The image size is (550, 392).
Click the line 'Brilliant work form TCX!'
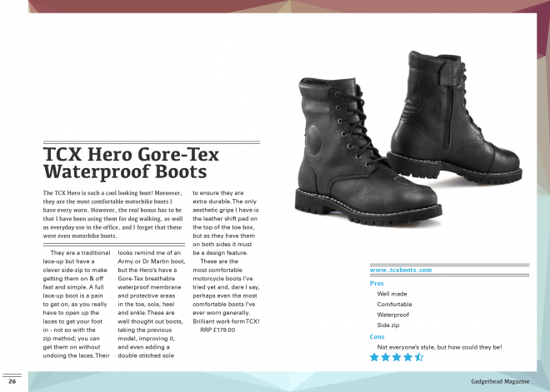coord(226,321)
